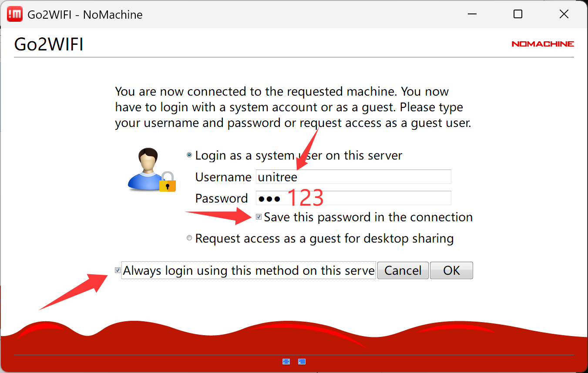Click the fullscreen icon in bottom bar
This screenshot has height=373, width=588.
coord(286,361)
